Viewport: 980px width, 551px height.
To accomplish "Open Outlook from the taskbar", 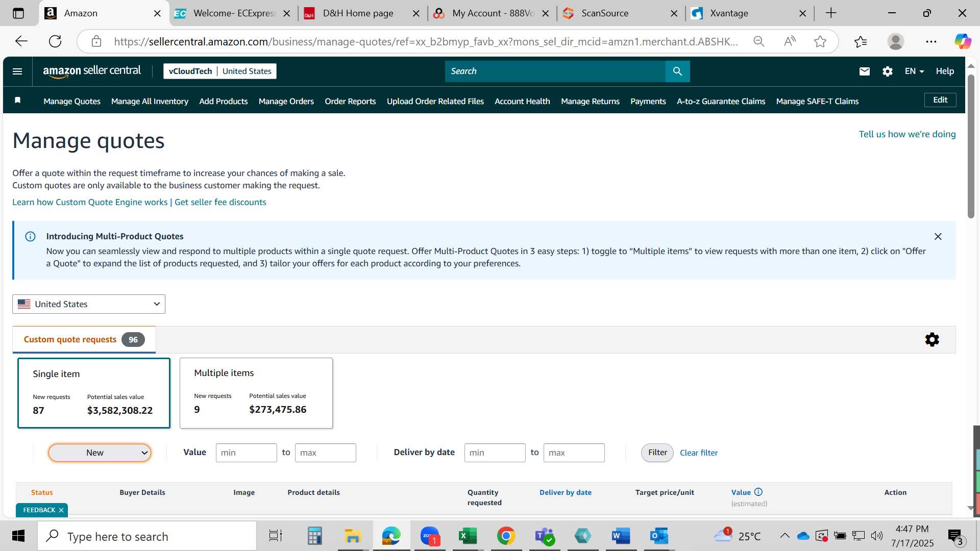I will pyautogui.click(x=659, y=536).
